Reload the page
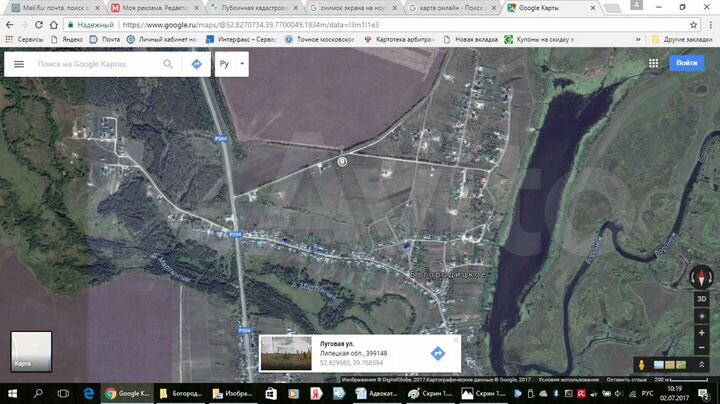Image resolution: width=720 pixels, height=404 pixels. click(x=39, y=25)
